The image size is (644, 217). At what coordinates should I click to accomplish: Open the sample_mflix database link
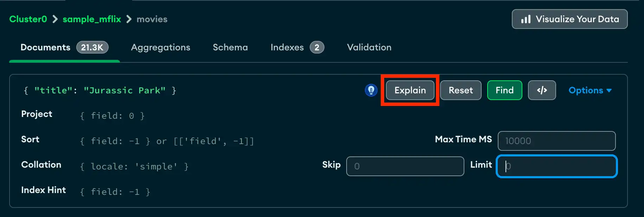point(91,19)
